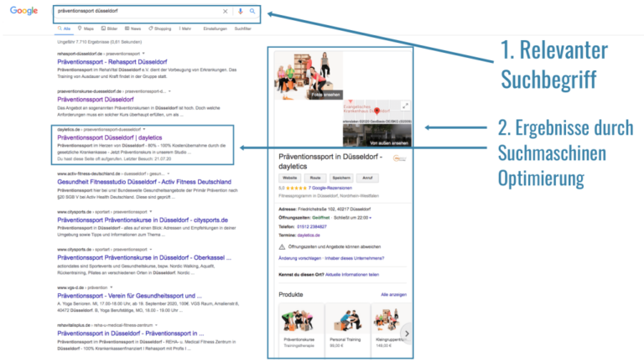This screenshot has width=644, height=362.
Task: Open the Von außen ansehen street view
Action: pyautogui.click(x=377, y=136)
